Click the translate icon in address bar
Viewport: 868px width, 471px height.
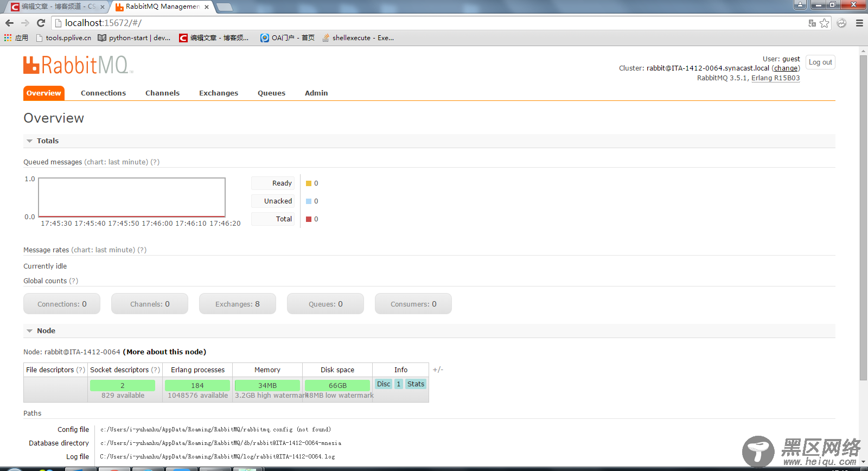[812, 23]
